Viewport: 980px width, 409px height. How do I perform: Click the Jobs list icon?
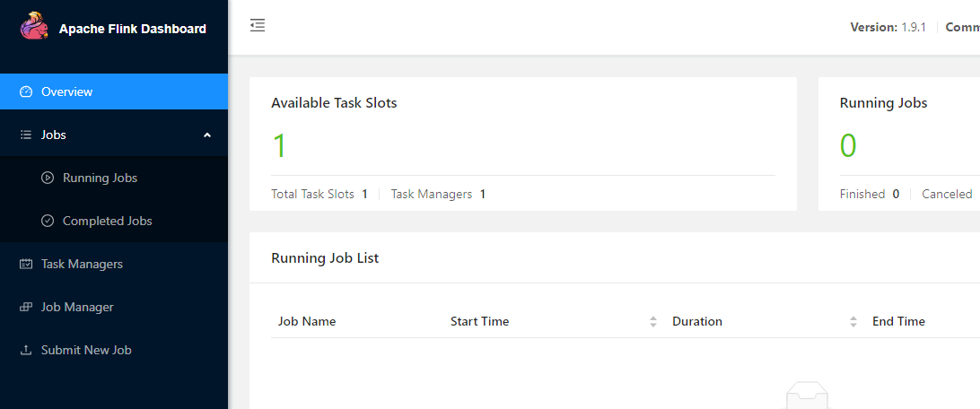(x=26, y=135)
